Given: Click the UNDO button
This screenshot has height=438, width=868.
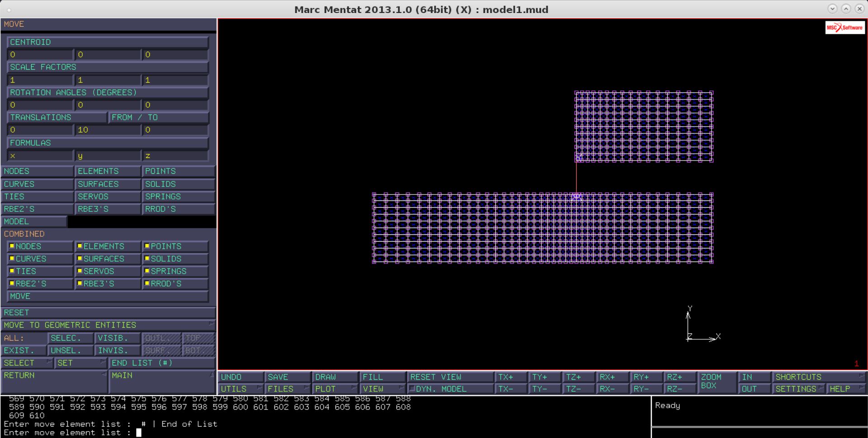Looking at the screenshot, I should point(241,377).
